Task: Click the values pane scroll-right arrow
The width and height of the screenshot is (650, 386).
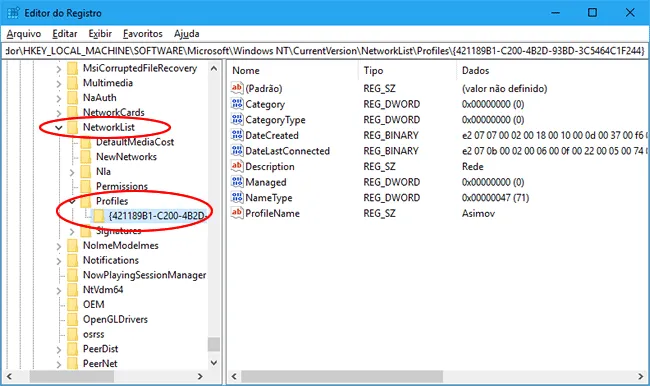Action: click(641, 376)
